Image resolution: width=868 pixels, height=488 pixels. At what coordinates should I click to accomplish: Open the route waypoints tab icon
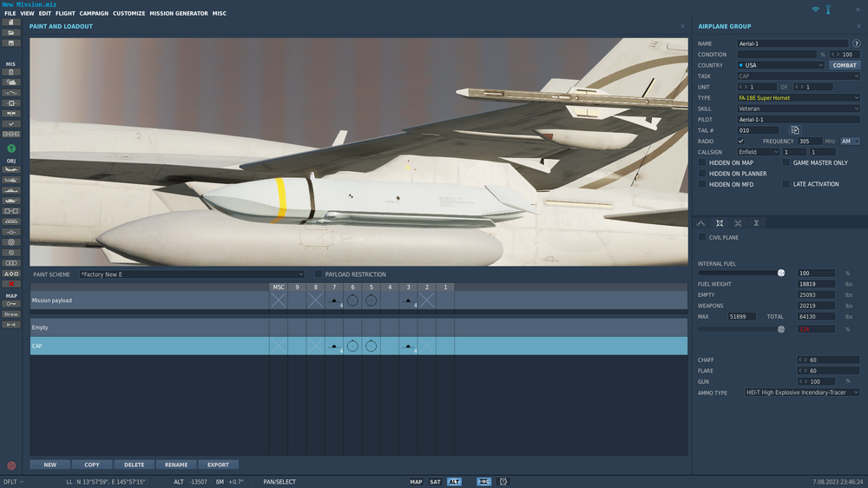click(x=700, y=223)
